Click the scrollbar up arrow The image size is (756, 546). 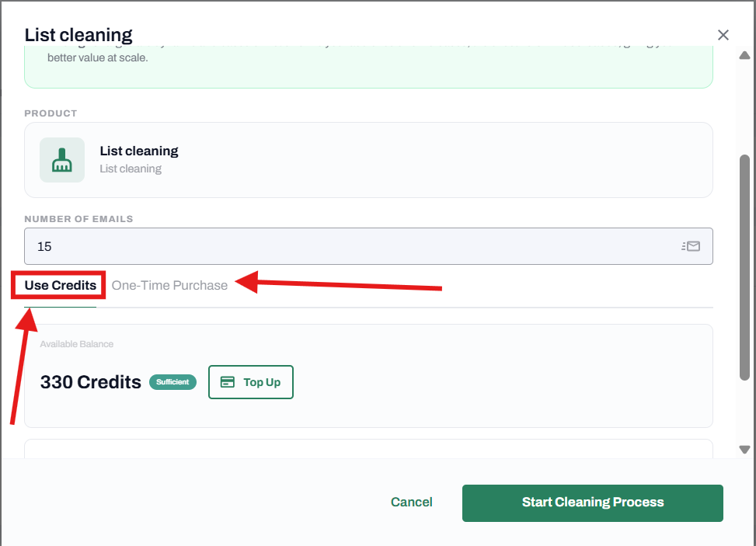[744, 55]
